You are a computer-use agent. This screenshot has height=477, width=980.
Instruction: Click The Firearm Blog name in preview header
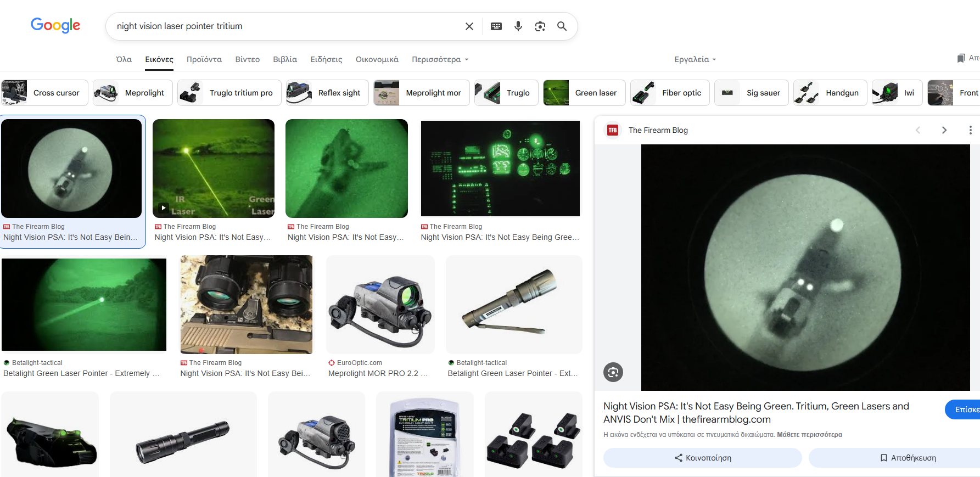coord(658,130)
